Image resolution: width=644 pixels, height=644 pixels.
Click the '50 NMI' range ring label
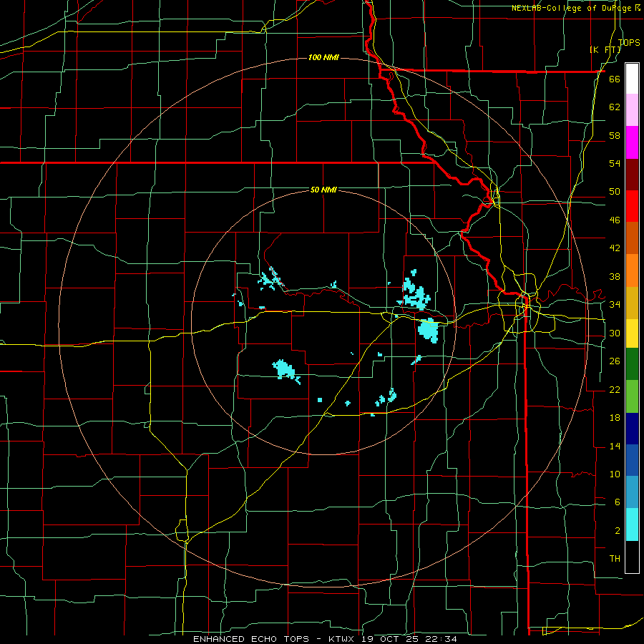point(323,190)
